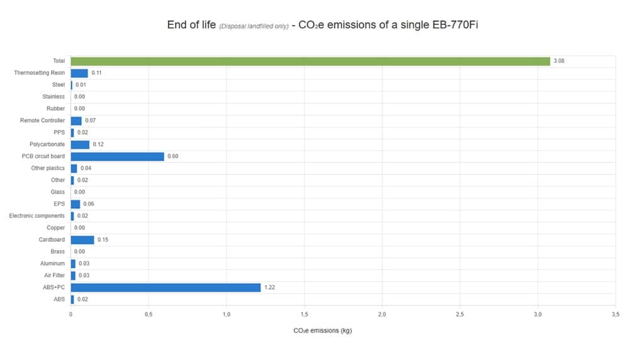Viewport: 644px width, 352px height.
Task: Select the Remote Controller bar
Action: [76, 120]
